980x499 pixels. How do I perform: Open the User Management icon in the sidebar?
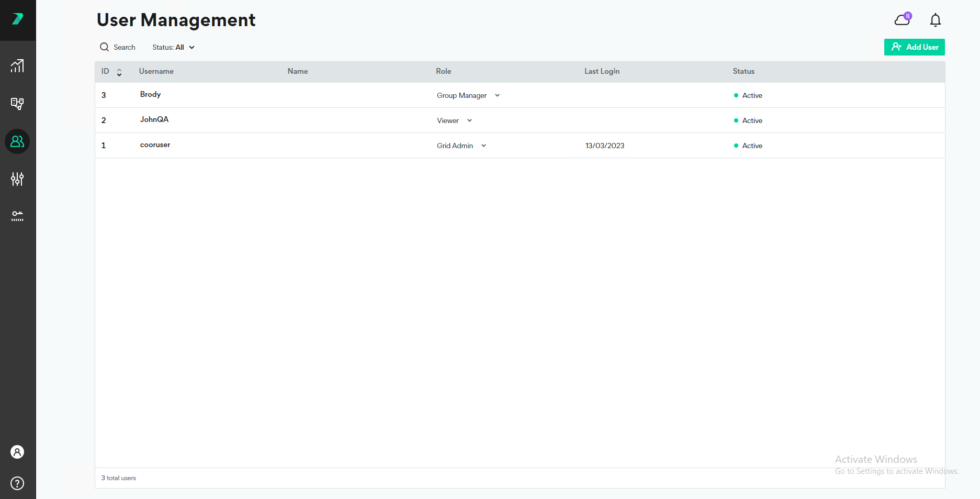coord(17,141)
